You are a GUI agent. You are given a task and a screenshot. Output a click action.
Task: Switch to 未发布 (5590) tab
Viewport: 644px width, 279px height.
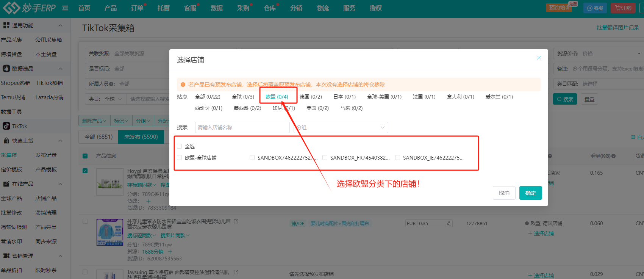pos(141,137)
